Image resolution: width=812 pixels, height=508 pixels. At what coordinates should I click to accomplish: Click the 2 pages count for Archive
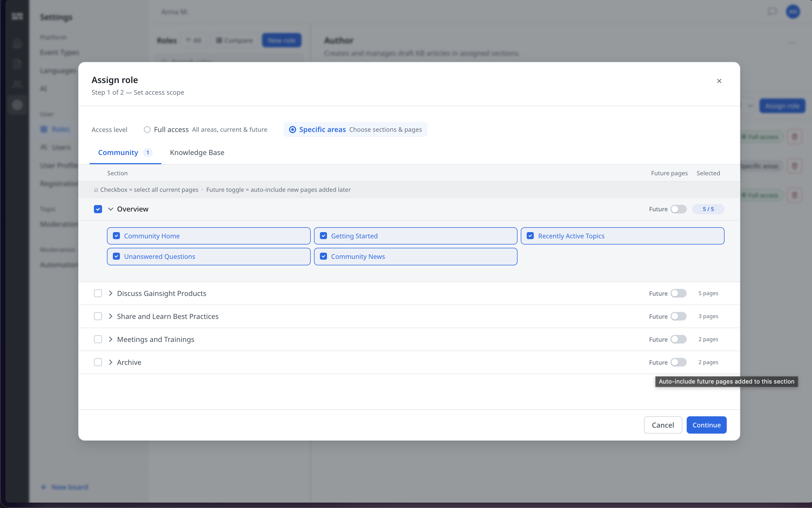coord(708,362)
